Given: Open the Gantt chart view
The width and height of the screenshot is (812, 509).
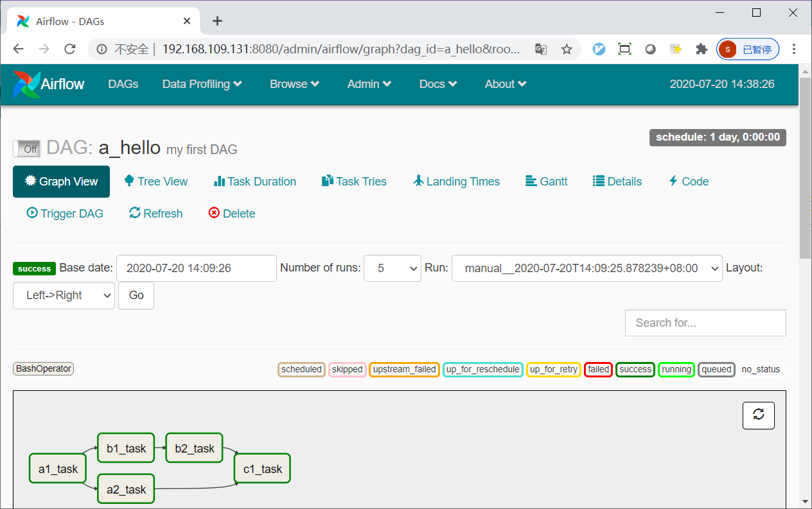Looking at the screenshot, I should [545, 182].
